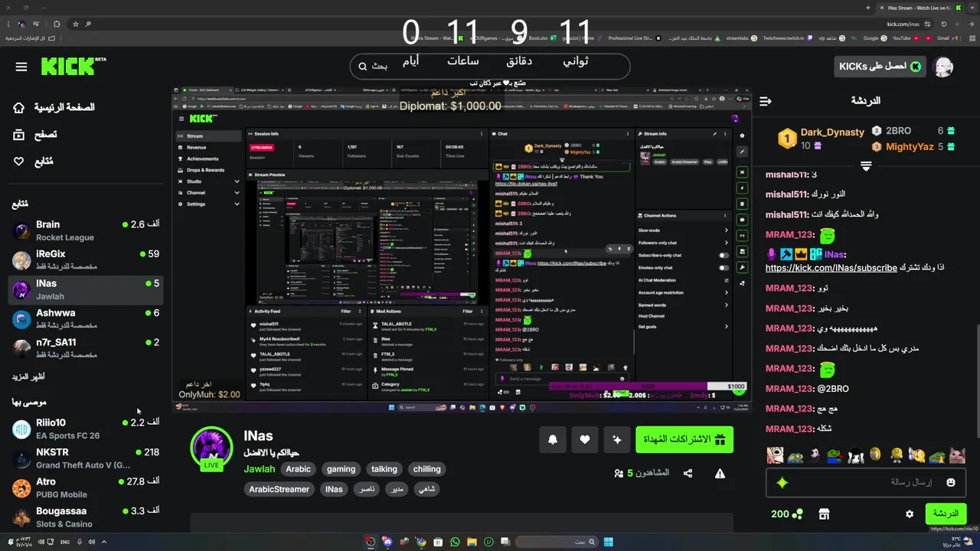Click the get KICKs button
Viewport: 980px width, 551px height.
(880, 67)
